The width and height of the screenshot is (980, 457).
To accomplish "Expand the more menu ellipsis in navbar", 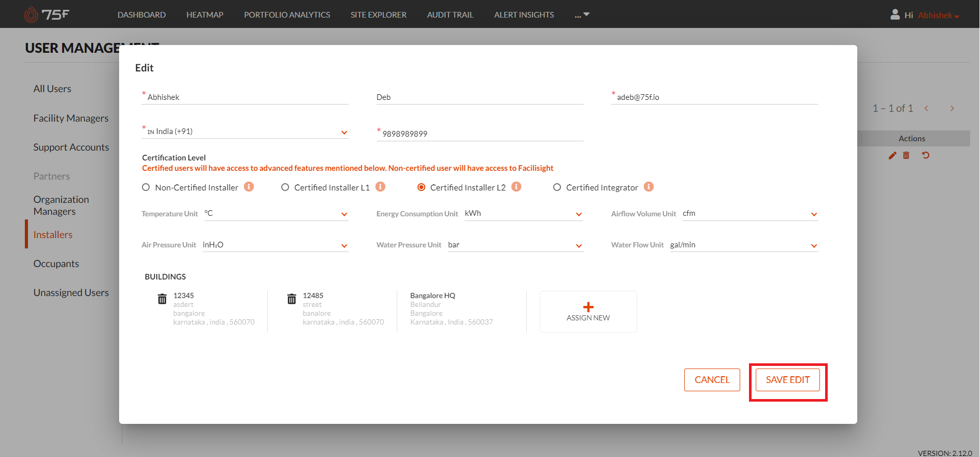I will point(582,15).
